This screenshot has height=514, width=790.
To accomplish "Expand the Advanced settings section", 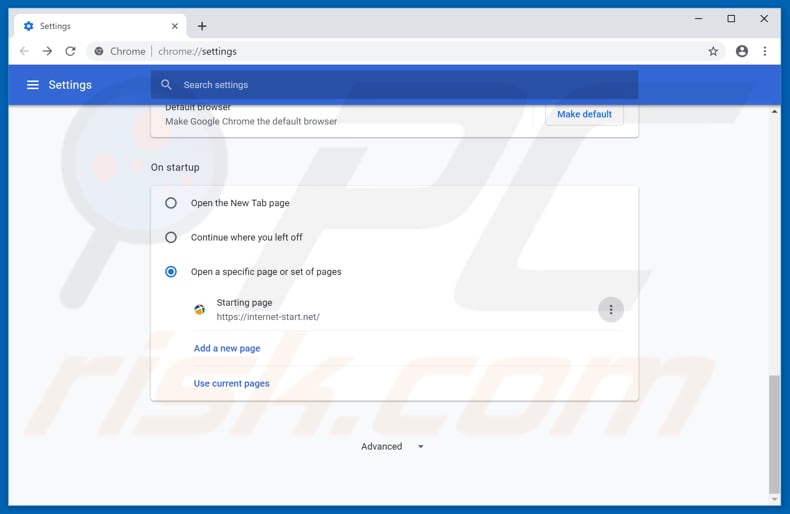I will (x=392, y=446).
